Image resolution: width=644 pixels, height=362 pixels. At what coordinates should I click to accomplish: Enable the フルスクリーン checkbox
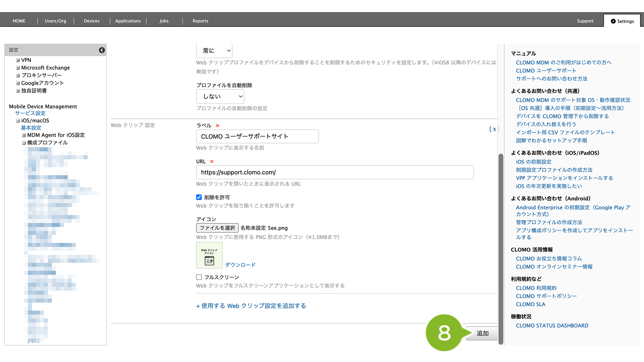pyautogui.click(x=199, y=277)
